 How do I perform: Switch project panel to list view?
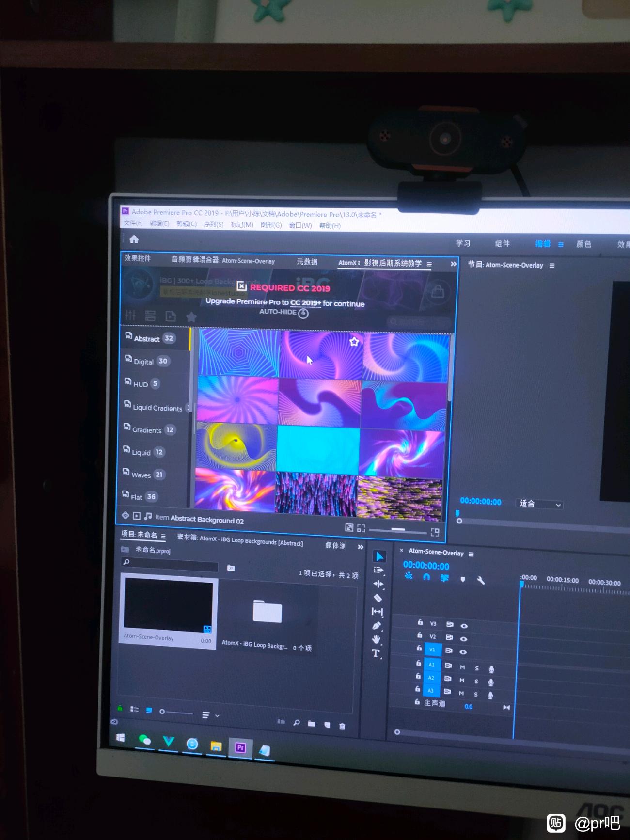tap(134, 709)
